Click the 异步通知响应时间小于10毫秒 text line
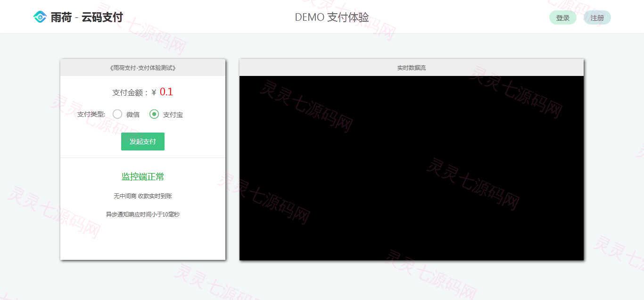The image size is (644, 300). pos(143,214)
